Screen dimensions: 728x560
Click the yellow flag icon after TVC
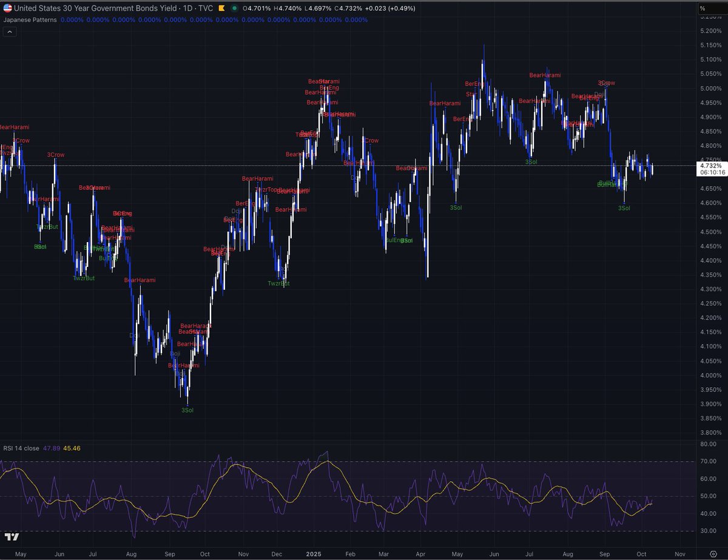(x=222, y=8)
